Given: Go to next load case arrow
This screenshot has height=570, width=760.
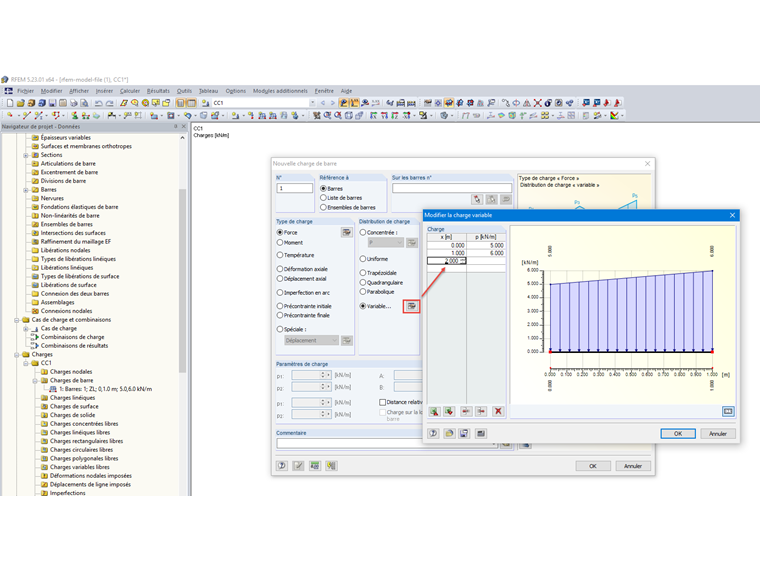Looking at the screenshot, I should tap(332, 103).
